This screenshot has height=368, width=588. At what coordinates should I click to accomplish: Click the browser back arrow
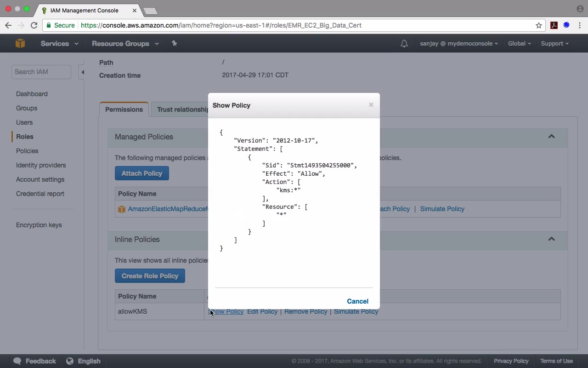tap(8, 25)
